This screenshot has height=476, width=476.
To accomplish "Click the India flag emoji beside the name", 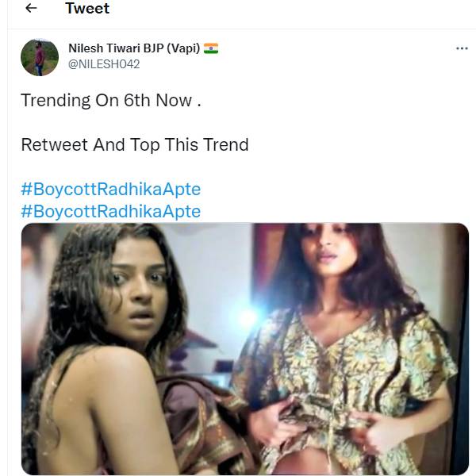I will (211, 48).
